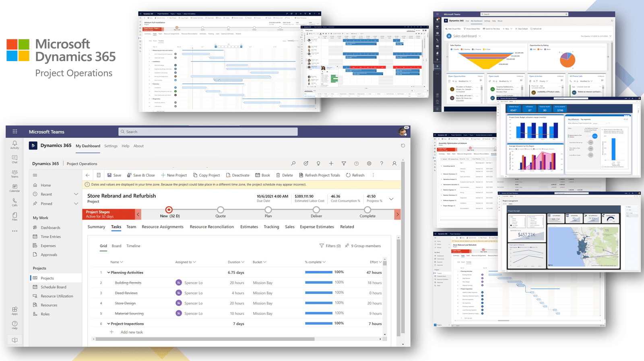
Task: Open Teams icon in the left rail
Action: click(x=15, y=174)
